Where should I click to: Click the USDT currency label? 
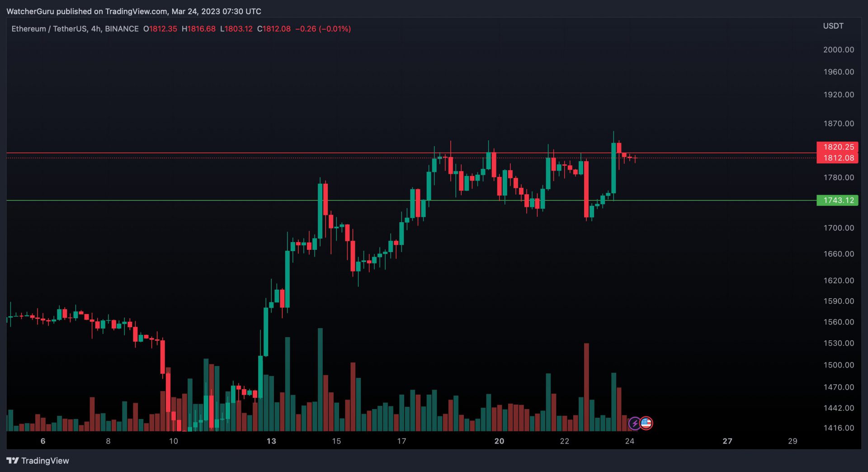pyautogui.click(x=833, y=26)
